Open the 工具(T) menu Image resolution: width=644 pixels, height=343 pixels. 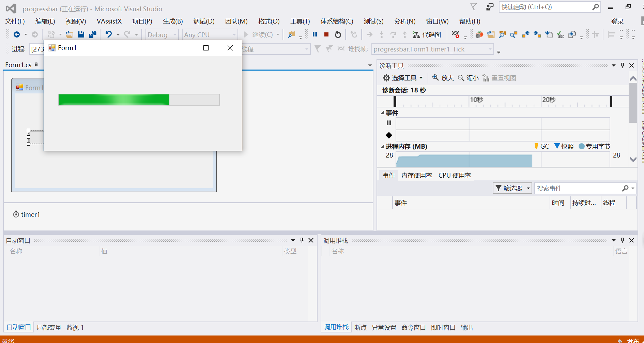pos(300,21)
